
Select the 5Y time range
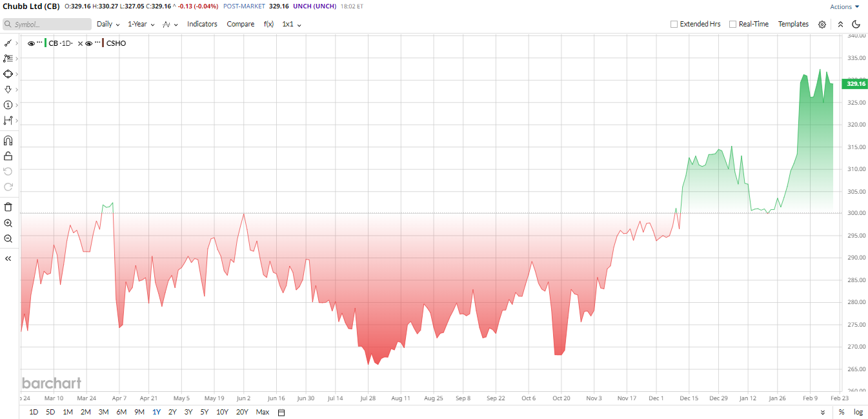pos(204,412)
